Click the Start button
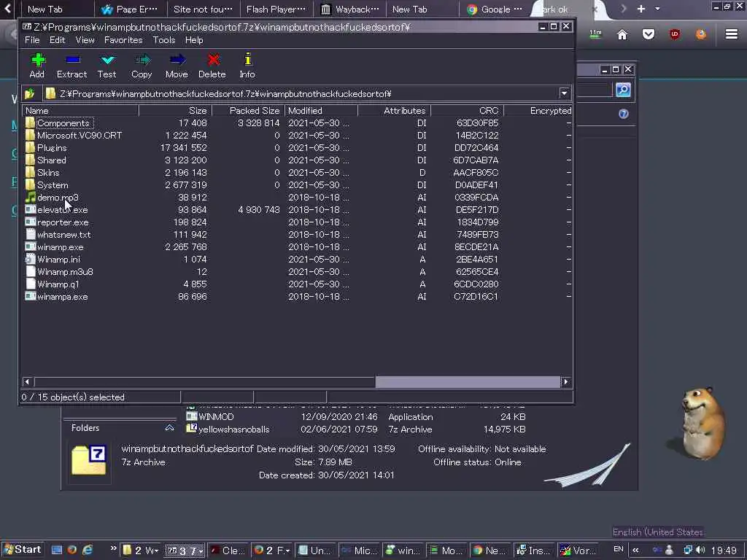Viewport: 747px width, 560px height. 23,550
